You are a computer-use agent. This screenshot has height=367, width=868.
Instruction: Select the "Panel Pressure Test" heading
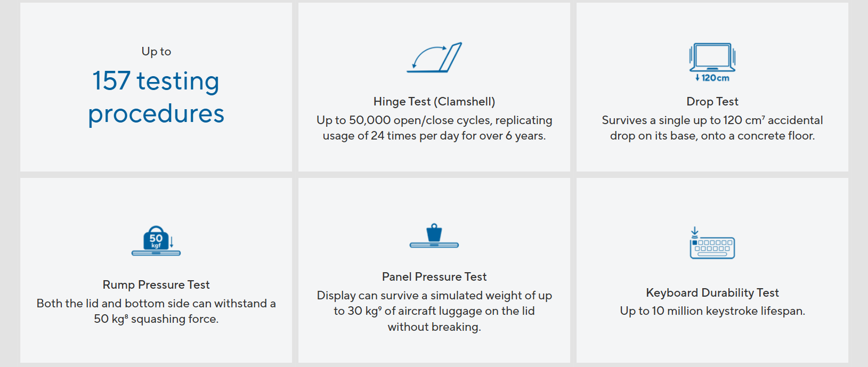coord(434,277)
